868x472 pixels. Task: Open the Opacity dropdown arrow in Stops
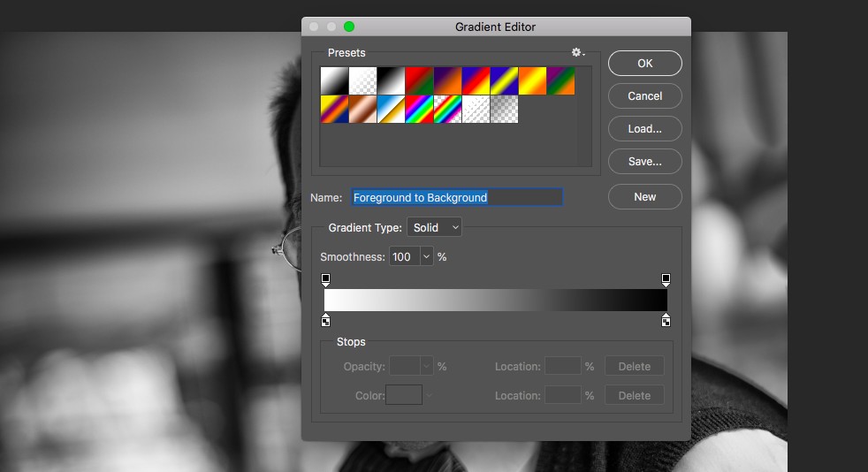(x=426, y=366)
